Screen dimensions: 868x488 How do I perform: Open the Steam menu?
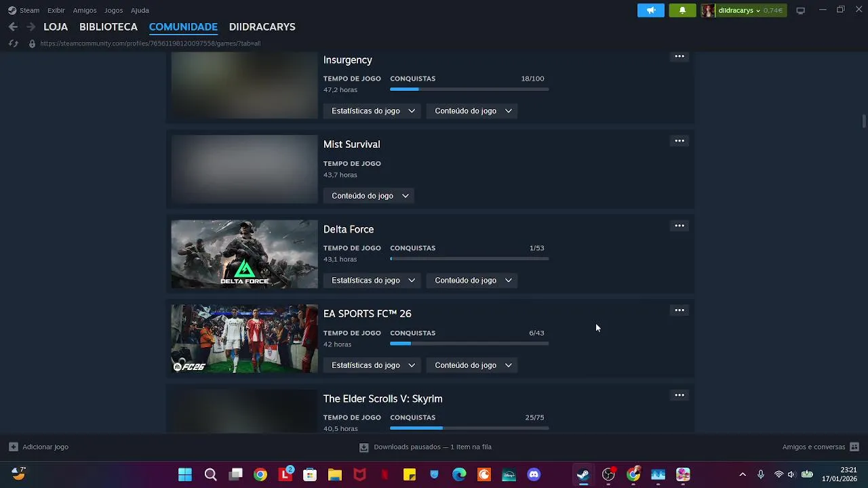29,10
